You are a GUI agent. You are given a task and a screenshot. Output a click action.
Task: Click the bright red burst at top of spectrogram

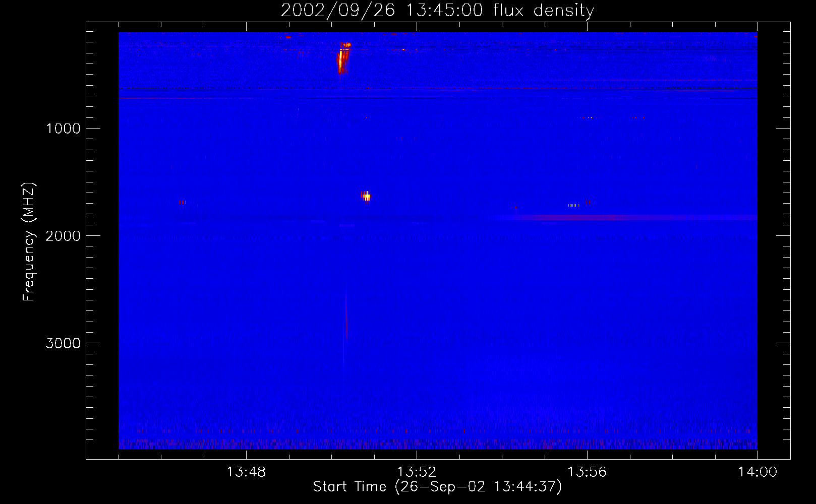[x=342, y=58]
